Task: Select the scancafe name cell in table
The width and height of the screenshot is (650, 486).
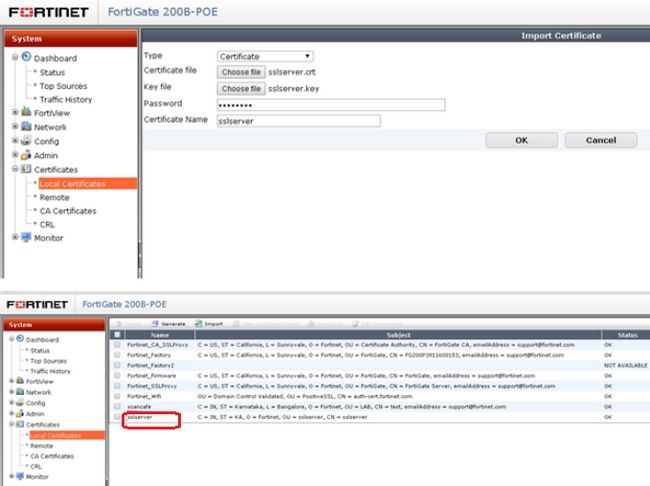Action: (x=139, y=407)
